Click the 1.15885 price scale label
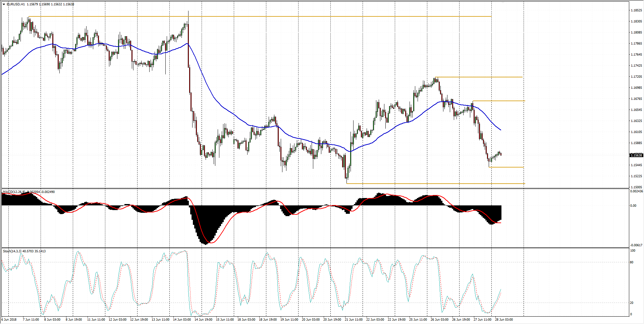Image resolution: width=644 pixels, height=324 pixels. click(636, 143)
